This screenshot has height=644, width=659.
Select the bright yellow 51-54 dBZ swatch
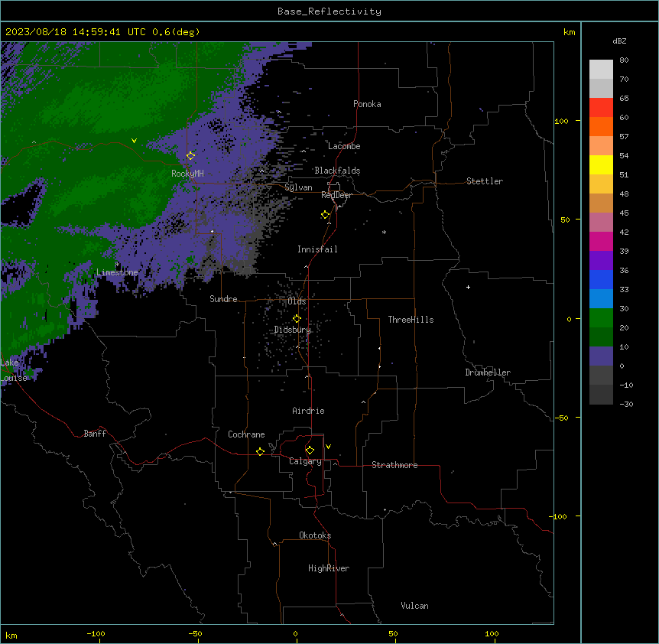coord(601,164)
